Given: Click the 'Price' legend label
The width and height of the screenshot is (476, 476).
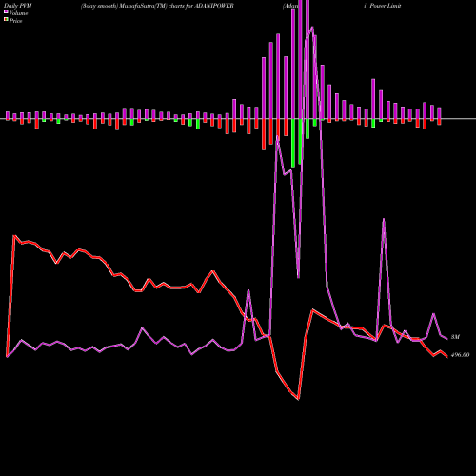Looking at the screenshot, I should [15, 21].
